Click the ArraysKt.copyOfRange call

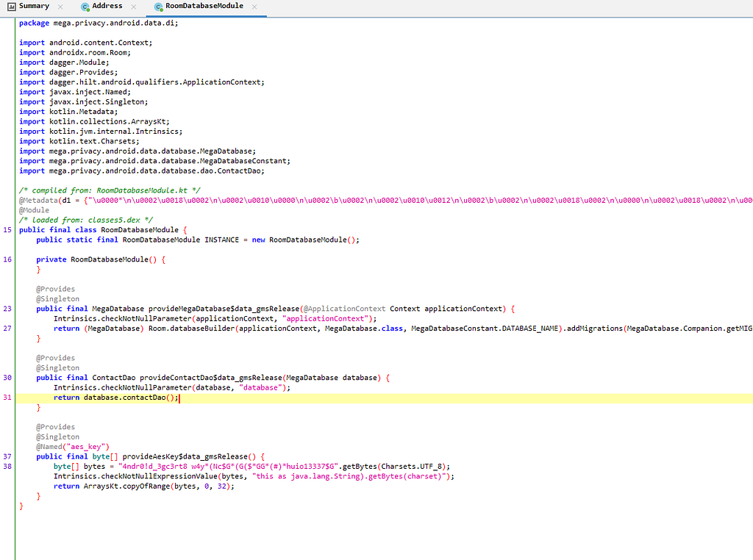pos(126,486)
